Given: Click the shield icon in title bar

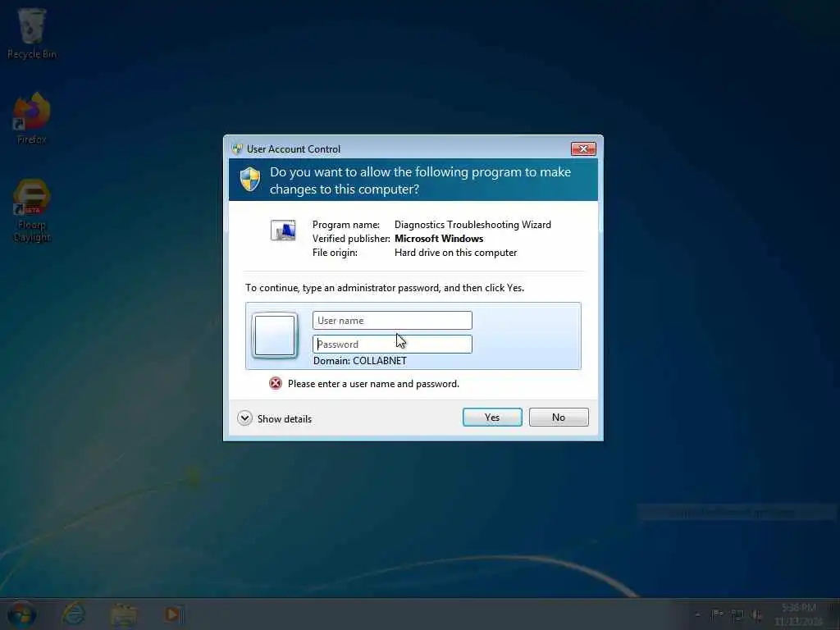Looking at the screenshot, I should tap(237, 149).
